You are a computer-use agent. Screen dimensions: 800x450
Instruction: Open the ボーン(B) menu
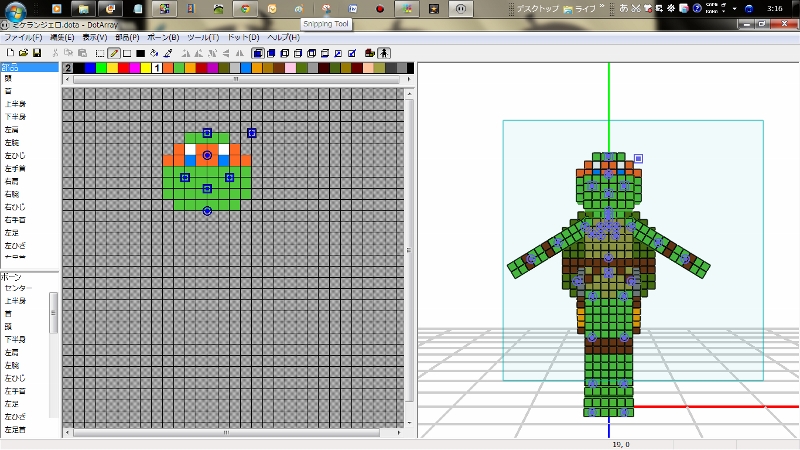click(x=163, y=37)
